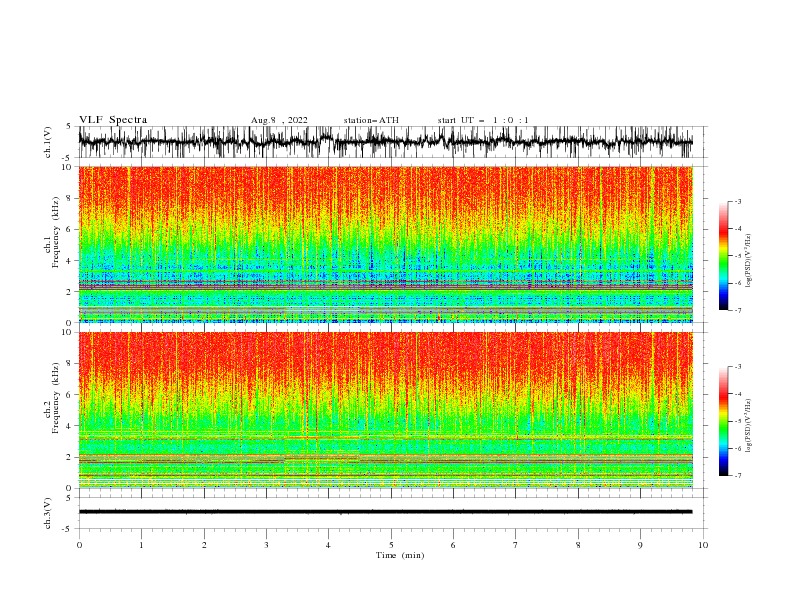This screenshot has height=612, width=792.
Task: Click the "6" tick on the time axis
Action: (453, 545)
